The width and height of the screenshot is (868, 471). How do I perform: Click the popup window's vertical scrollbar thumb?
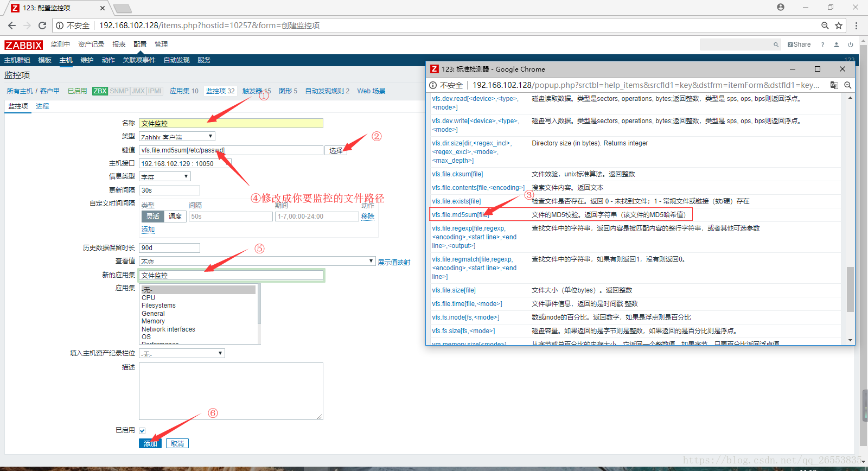pos(850,289)
